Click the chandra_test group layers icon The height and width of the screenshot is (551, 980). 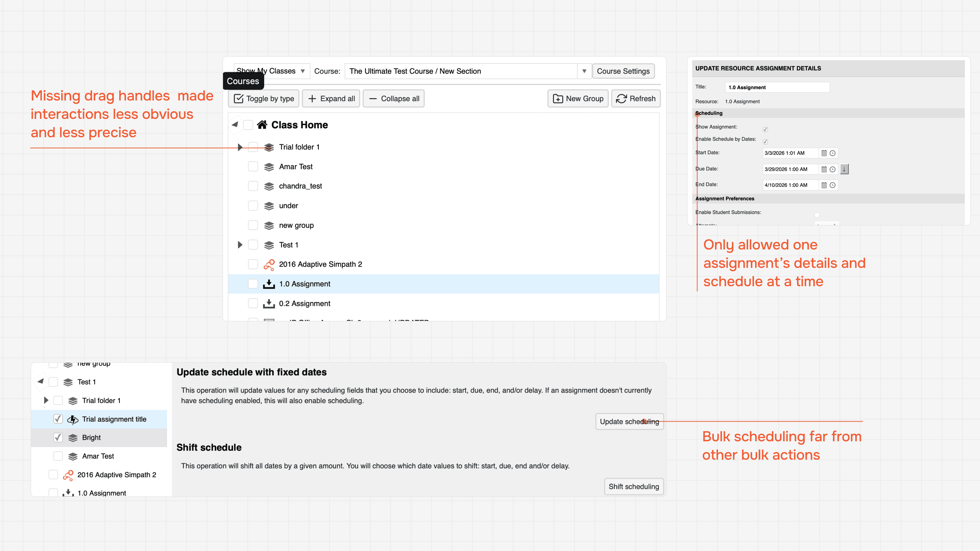pyautogui.click(x=269, y=186)
